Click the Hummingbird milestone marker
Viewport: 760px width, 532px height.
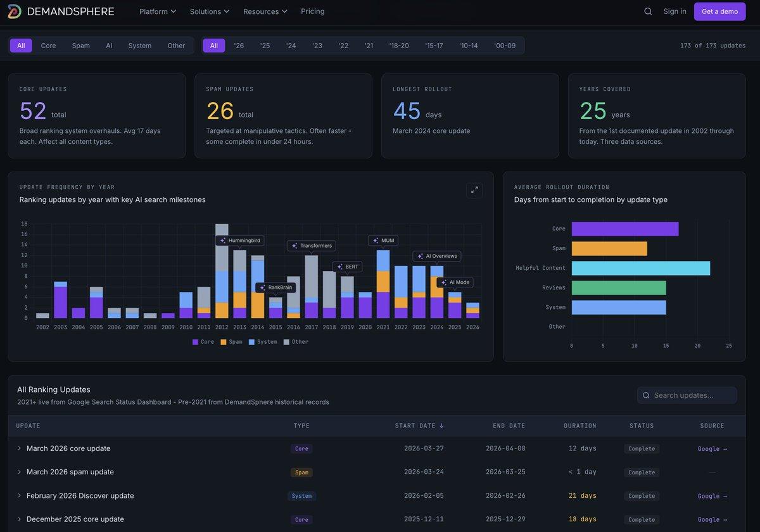[239, 241]
